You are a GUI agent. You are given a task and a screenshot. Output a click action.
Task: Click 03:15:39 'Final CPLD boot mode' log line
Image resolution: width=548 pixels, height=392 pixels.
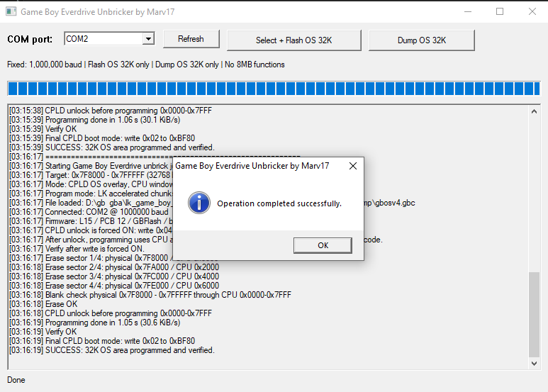point(102,138)
